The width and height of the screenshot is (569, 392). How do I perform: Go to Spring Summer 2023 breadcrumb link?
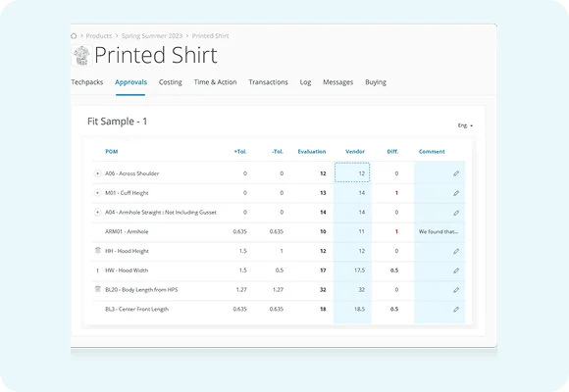click(152, 36)
